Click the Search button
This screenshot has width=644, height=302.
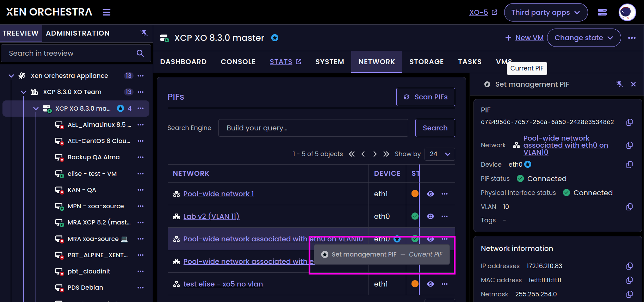click(435, 128)
